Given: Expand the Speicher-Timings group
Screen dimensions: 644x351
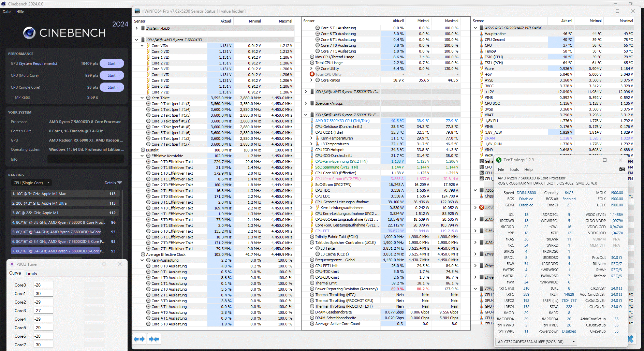Looking at the screenshot, I should click(306, 103).
